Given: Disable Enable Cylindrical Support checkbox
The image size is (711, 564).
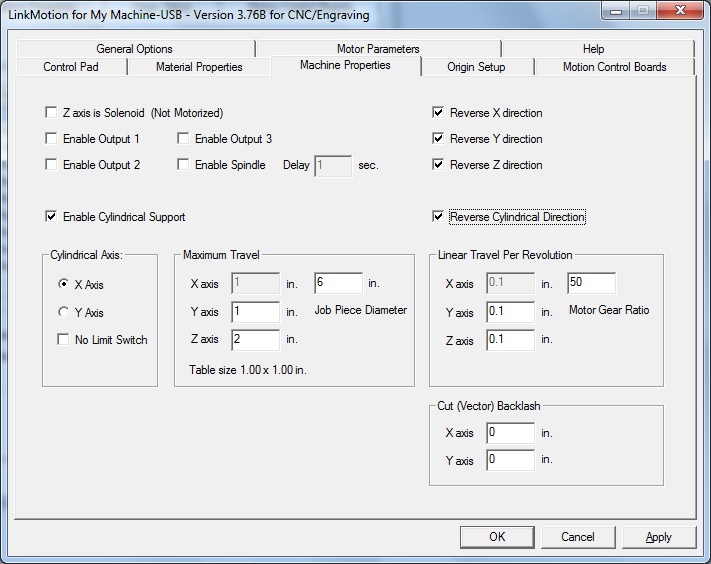Looking at the screenshot, I should coord(51,217).
